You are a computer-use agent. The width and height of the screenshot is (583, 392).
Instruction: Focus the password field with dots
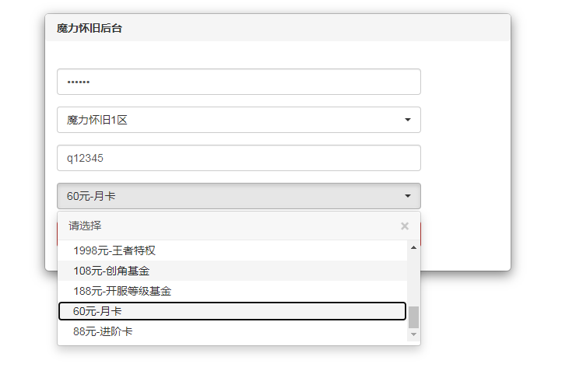tap(238, 82)
